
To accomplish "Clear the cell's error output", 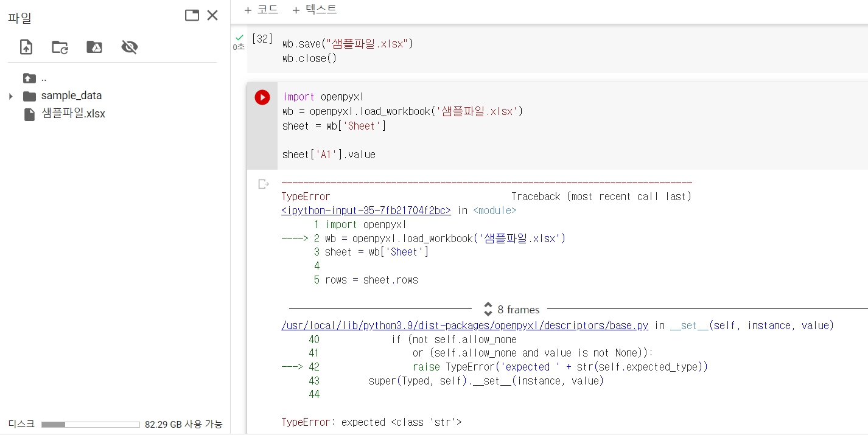I will 263,184.
